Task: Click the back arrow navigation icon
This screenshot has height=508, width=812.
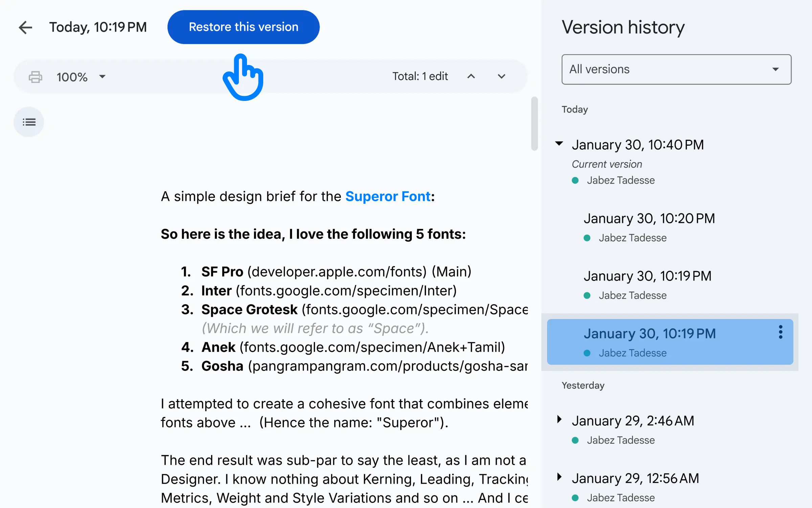Action: coord(24,27)
